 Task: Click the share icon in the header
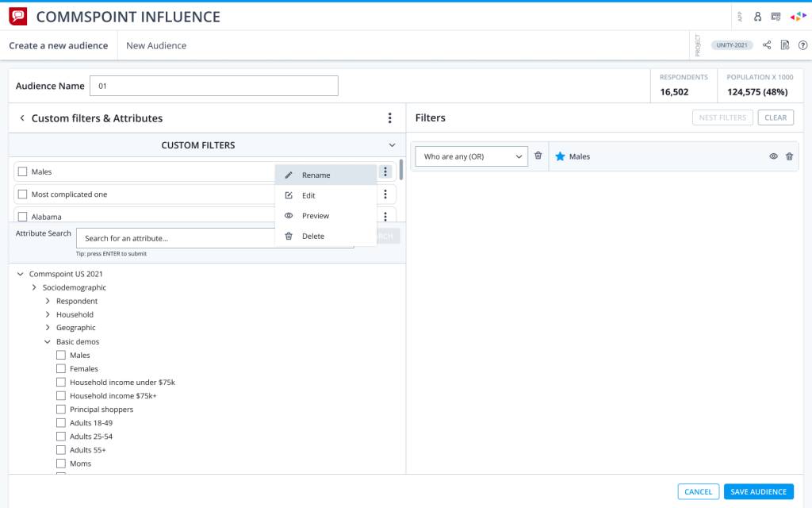tap(767, 45)
